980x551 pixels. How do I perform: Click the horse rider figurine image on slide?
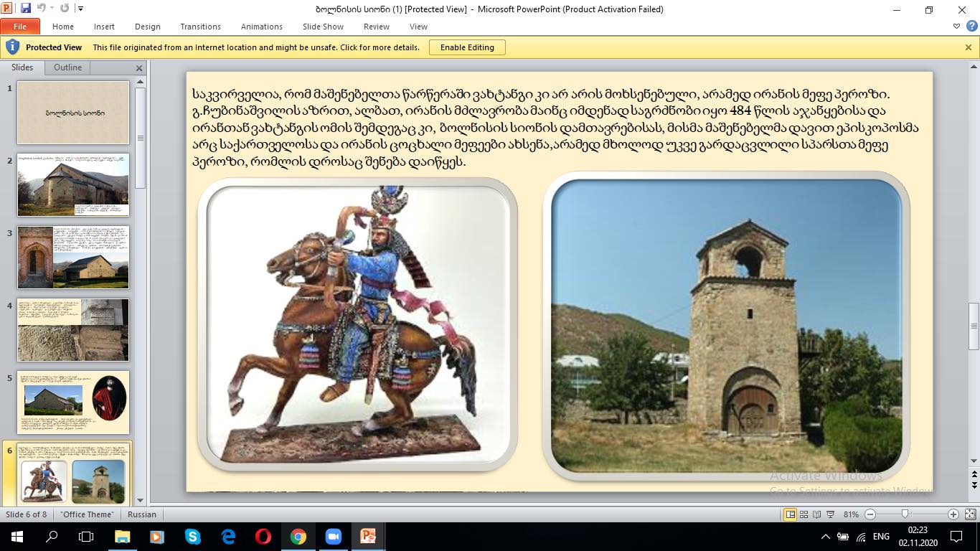[357, 324]
